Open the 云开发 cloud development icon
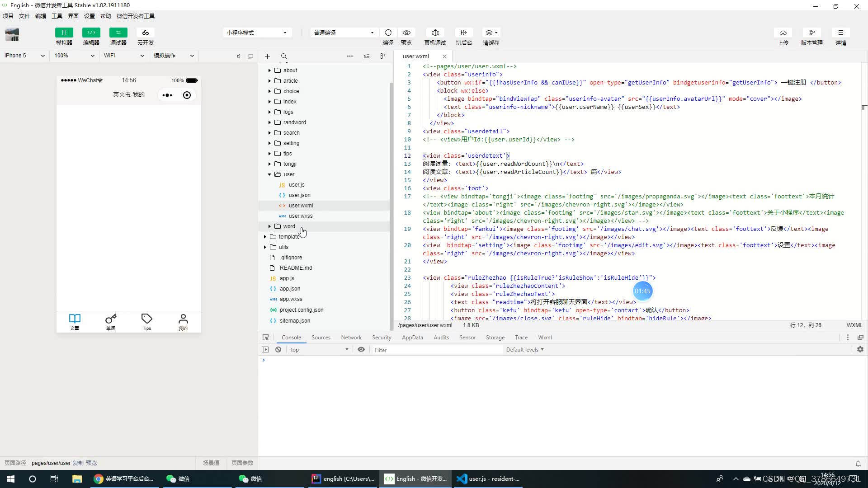 point(145,33)
